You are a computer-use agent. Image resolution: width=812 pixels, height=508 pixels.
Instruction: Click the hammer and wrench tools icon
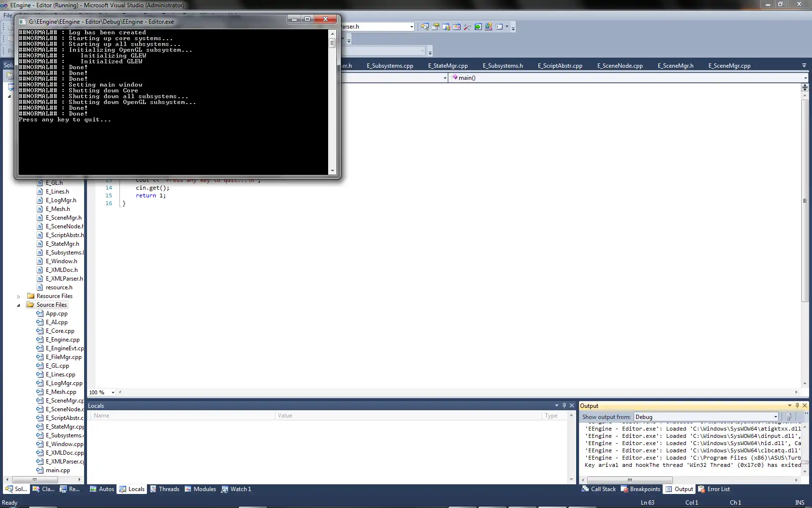(x=467, y=27)
